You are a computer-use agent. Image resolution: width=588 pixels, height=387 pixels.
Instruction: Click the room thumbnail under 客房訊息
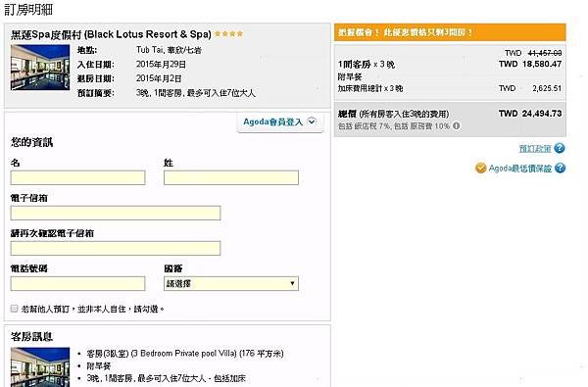(x=40, y=367)
